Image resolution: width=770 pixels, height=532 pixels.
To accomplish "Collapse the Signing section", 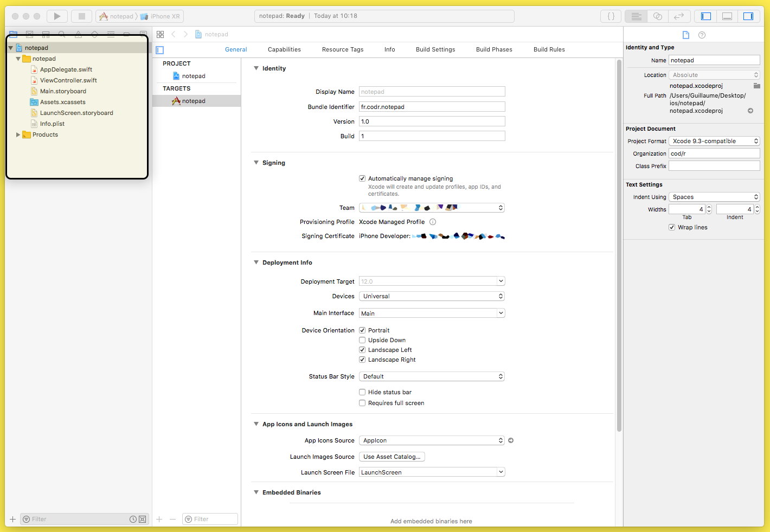I will [x=256, y=163].
